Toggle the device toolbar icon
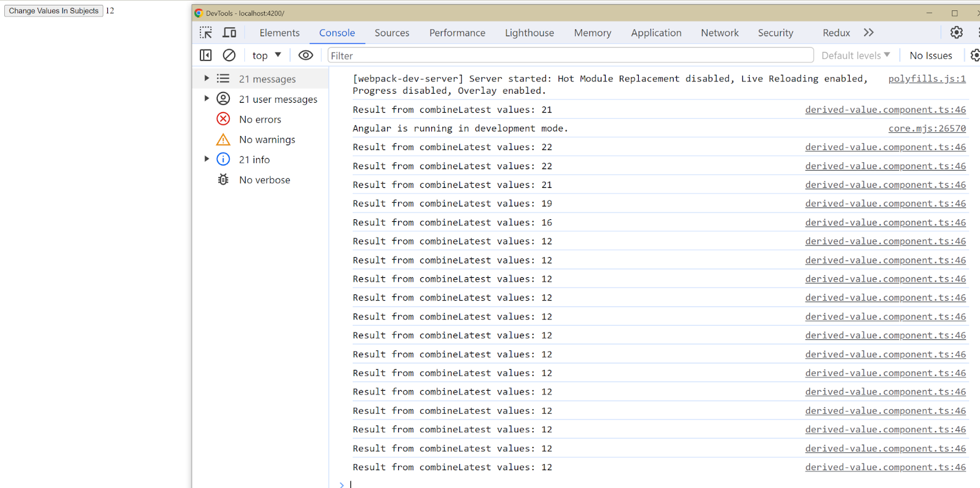 pyautogui.click(x=230, y=32)
